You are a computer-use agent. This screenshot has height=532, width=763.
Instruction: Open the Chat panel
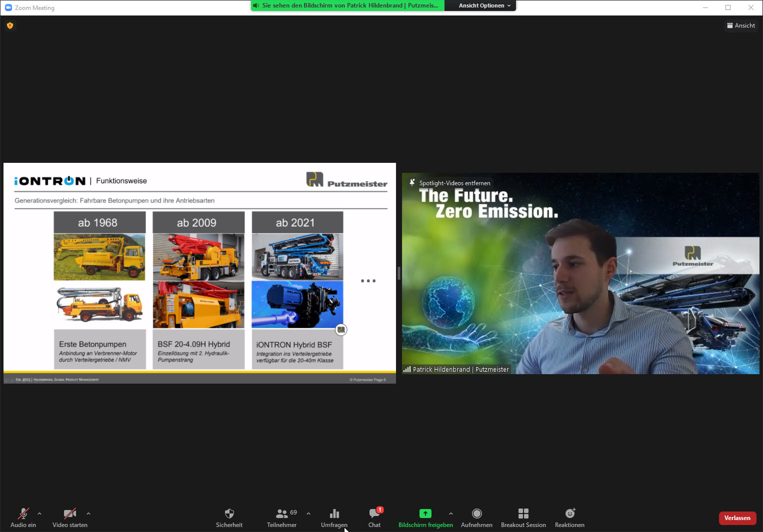click(x=374, y=518)
